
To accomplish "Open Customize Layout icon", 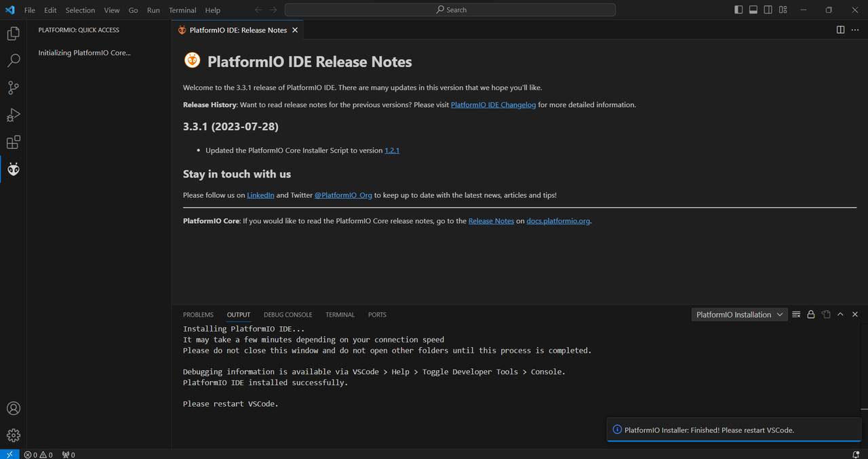I will [783, 10].
